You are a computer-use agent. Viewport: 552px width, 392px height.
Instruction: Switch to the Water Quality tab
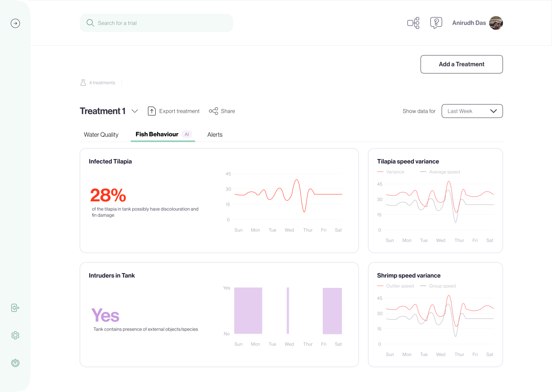click(101, 135)
